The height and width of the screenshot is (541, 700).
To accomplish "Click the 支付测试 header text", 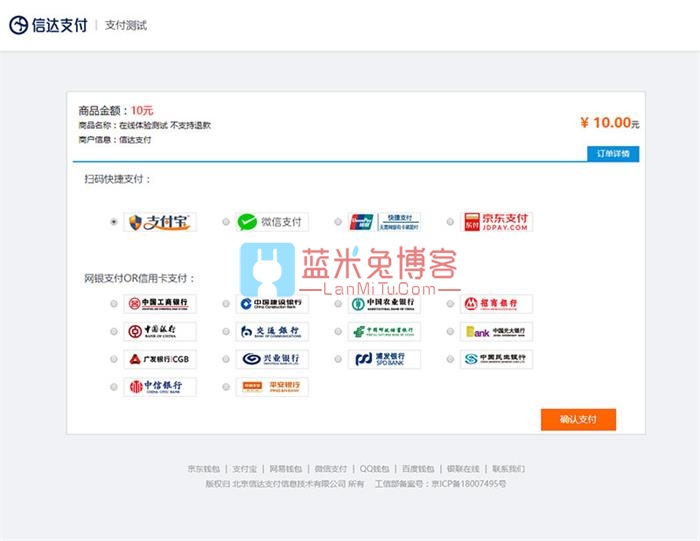I will tap(126, 25).
